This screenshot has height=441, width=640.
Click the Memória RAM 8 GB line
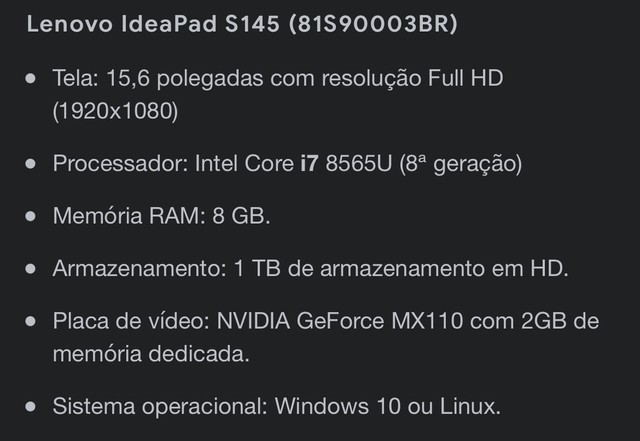click(x=162, y=216)
